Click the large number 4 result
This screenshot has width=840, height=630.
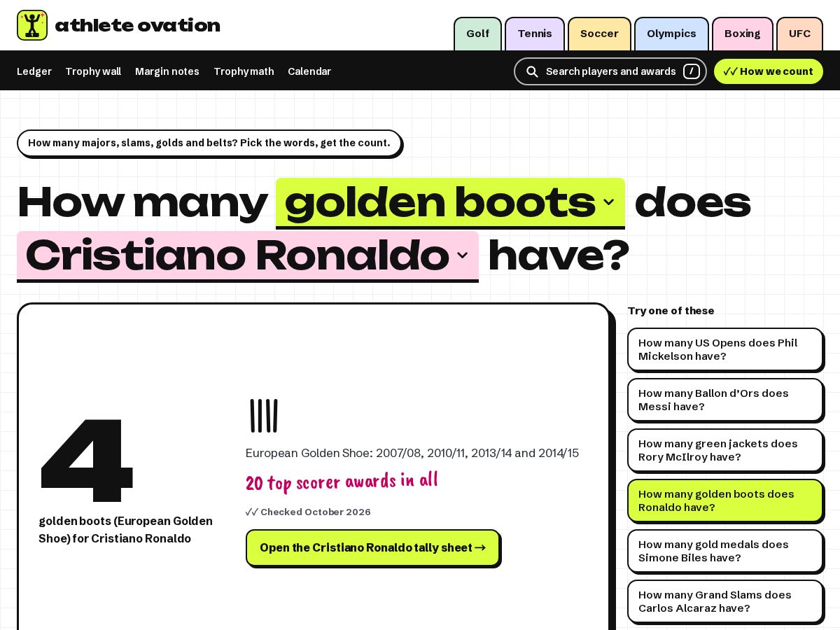pos(87,461)
